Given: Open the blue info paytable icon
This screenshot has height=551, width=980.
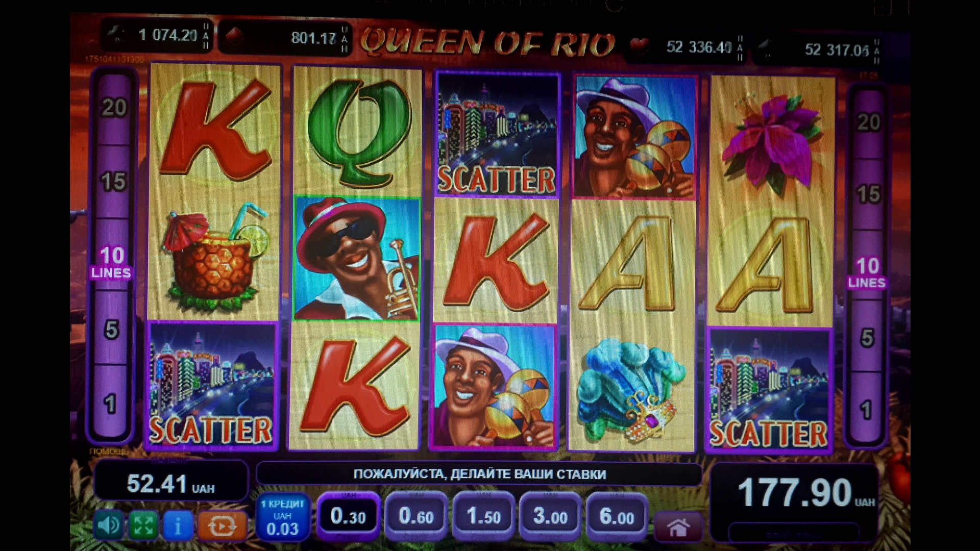Looking at the screenshot, I should [x=178, y=525].
